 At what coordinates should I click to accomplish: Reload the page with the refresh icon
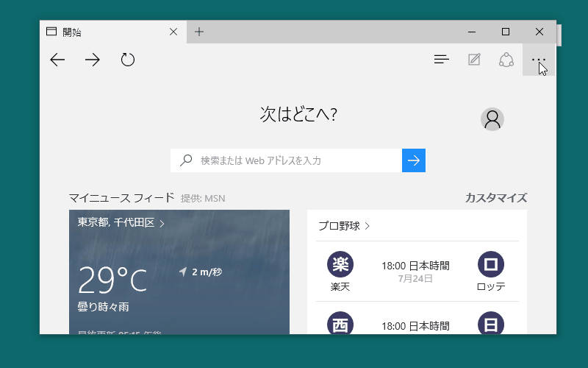(x=127, y=60)
